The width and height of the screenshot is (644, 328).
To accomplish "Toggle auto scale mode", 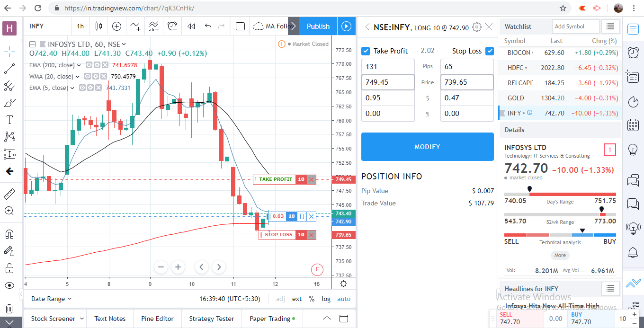I will (344, 299).
